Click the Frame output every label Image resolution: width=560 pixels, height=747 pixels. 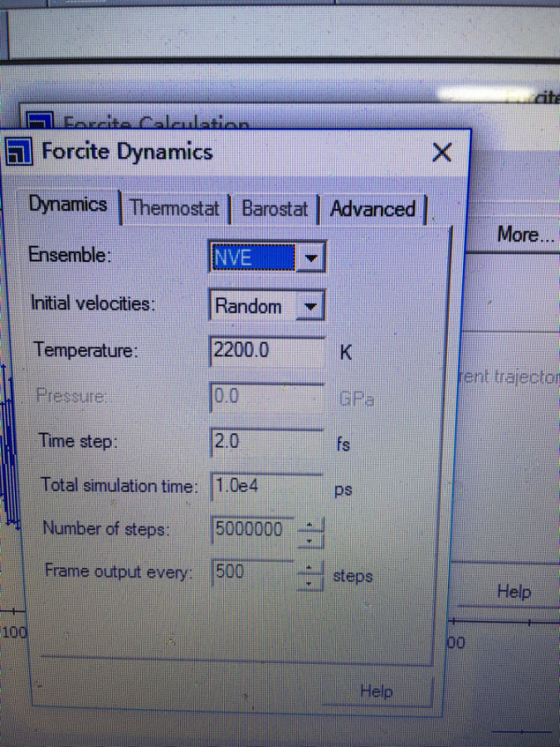(x=118, y=571)
